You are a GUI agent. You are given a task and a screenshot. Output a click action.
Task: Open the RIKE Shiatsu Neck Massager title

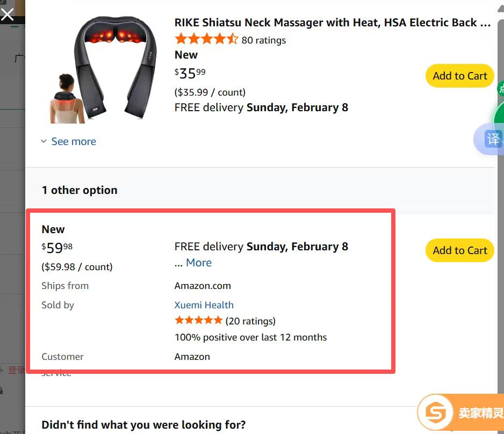click(x=332, y=23)
